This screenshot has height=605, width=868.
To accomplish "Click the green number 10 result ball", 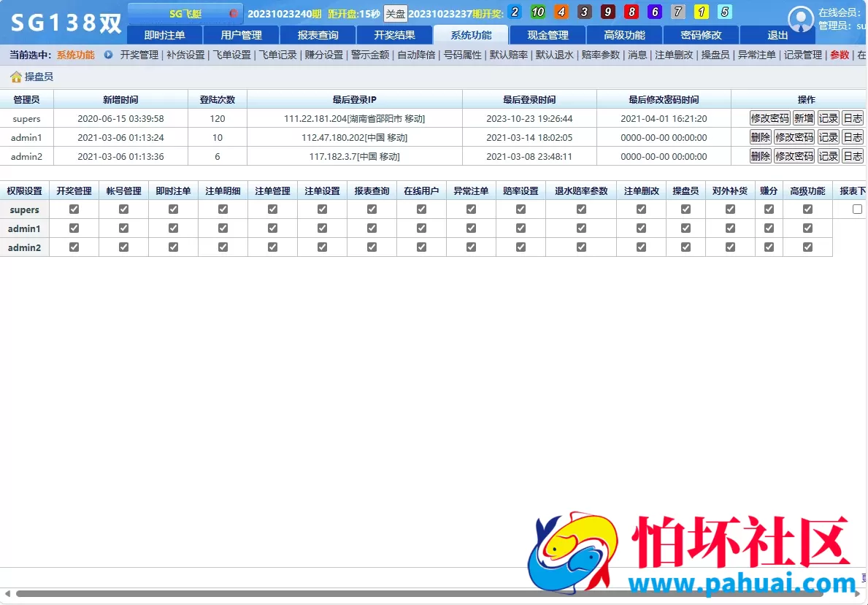I will (537, 12).
